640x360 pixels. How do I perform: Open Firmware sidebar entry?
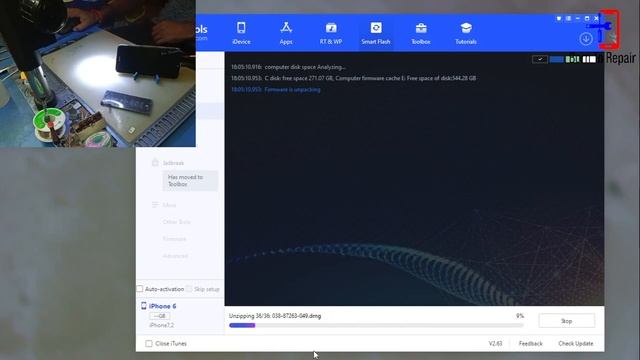[174, 239]
